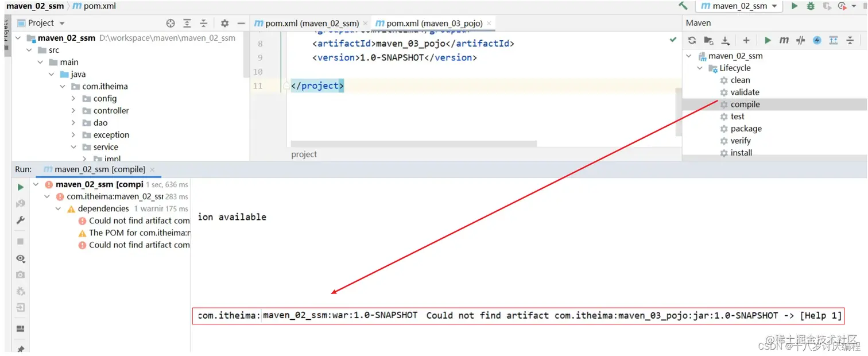Close the pom.xml (maven_02_ssm) tab

pyautogui.click(x=366, y=24)
